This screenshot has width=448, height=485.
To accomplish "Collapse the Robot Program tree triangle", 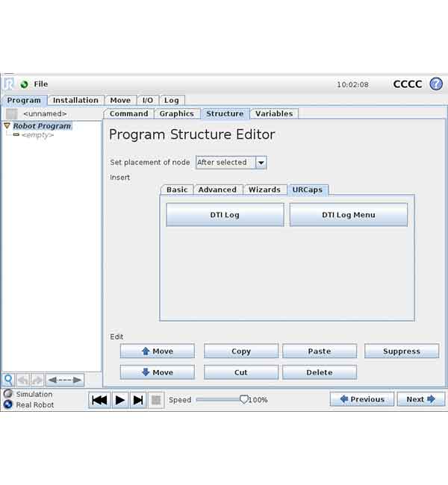I will (x=7, y=125).
